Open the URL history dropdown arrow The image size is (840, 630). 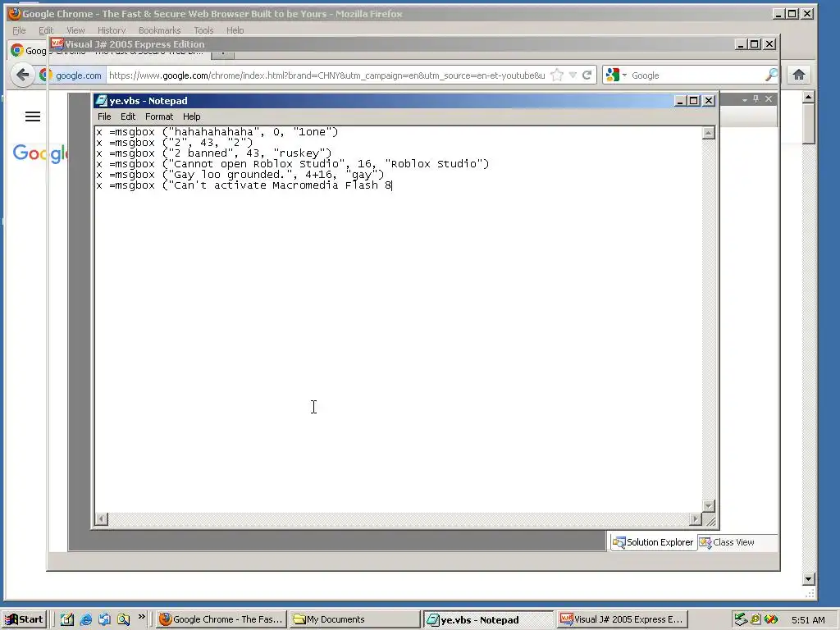point(573,75)
